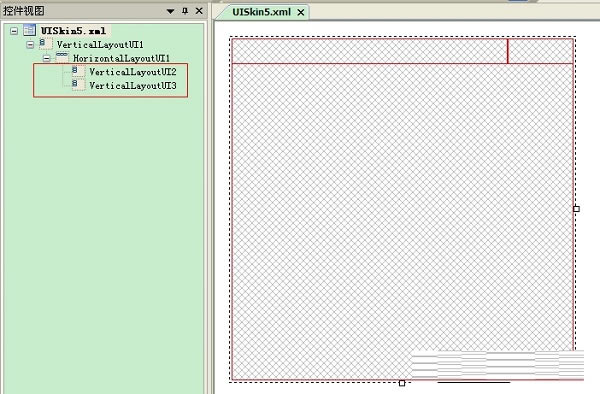Collapse the HorizontalLayoutUI1 tree node
The width and height of the screenshot is (600, 394).
47,59
